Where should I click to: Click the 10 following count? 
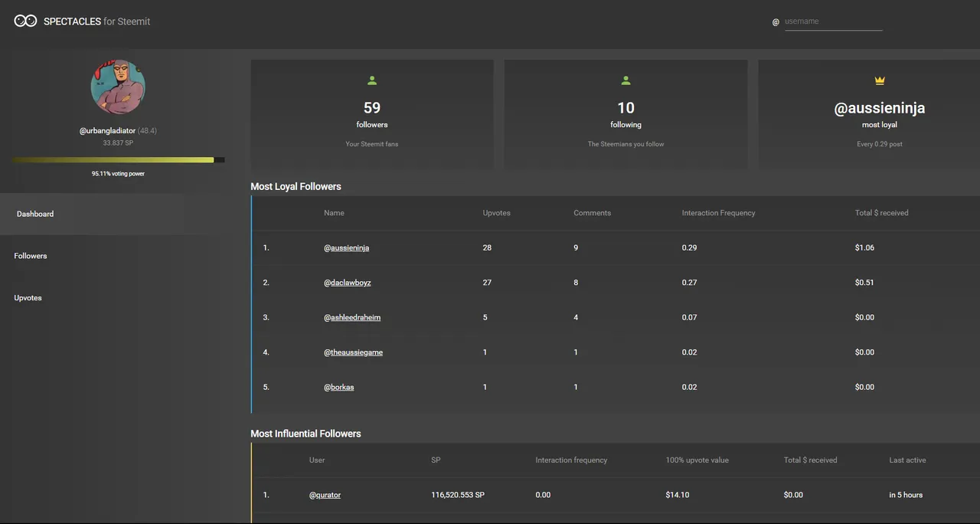[x=626, y=108]
